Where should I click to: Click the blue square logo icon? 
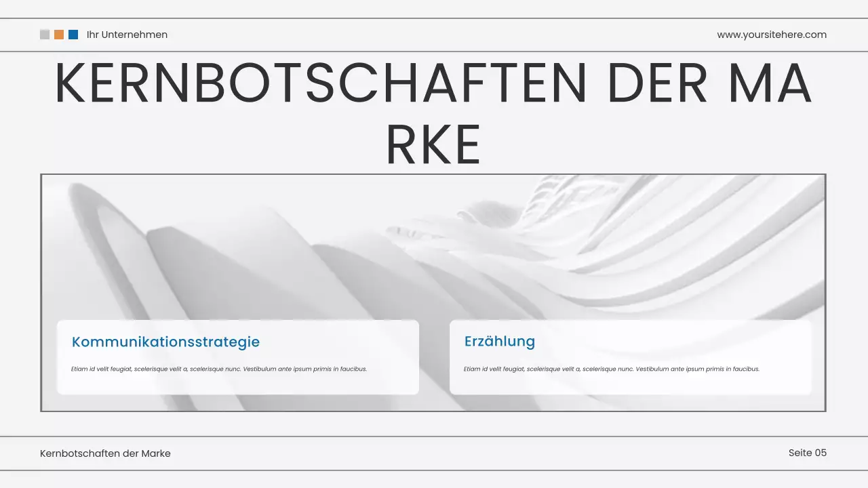tap(73, 34)
